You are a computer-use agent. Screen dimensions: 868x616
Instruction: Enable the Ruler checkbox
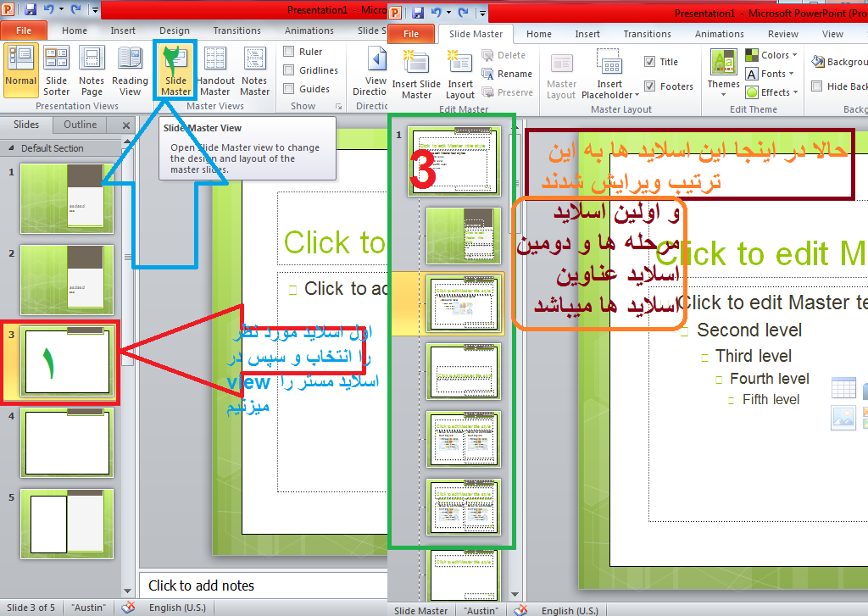289,52
